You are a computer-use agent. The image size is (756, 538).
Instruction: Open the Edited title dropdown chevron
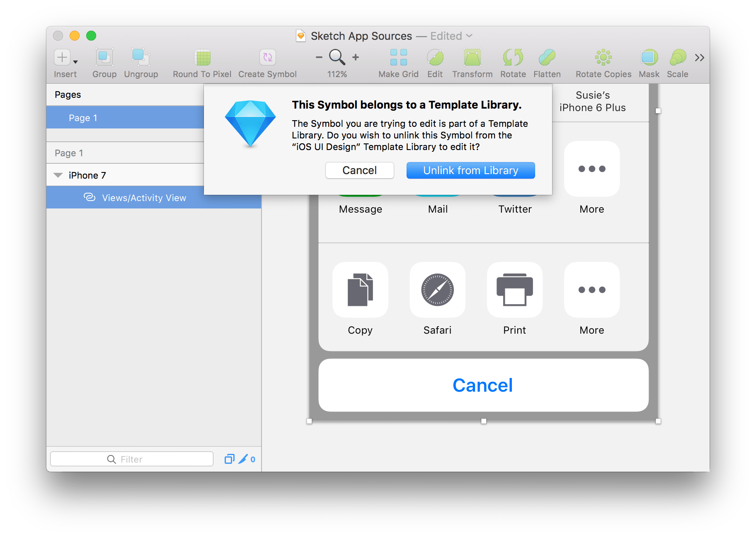(x=469, y=36)
